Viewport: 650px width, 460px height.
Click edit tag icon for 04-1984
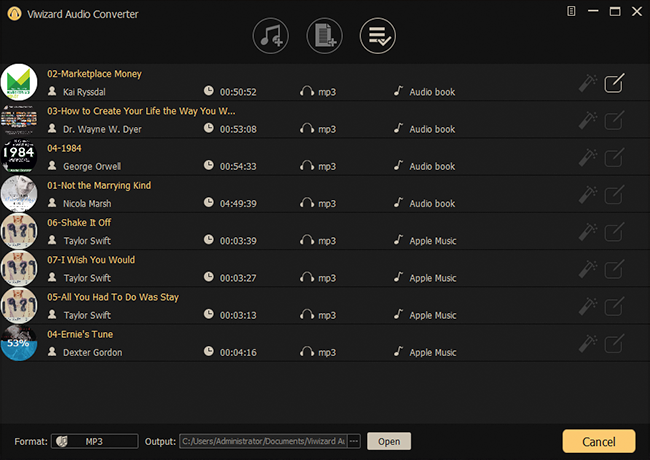click(x=615, y=157)
